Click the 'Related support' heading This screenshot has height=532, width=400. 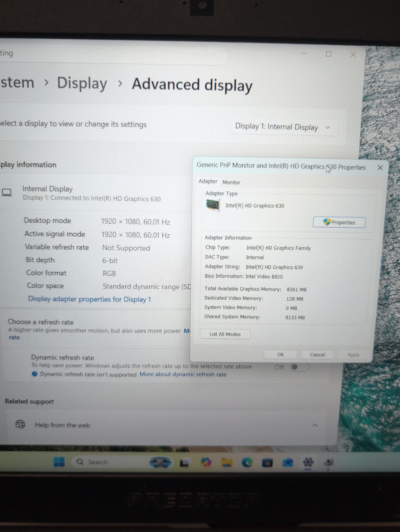(x=29, y=401)
